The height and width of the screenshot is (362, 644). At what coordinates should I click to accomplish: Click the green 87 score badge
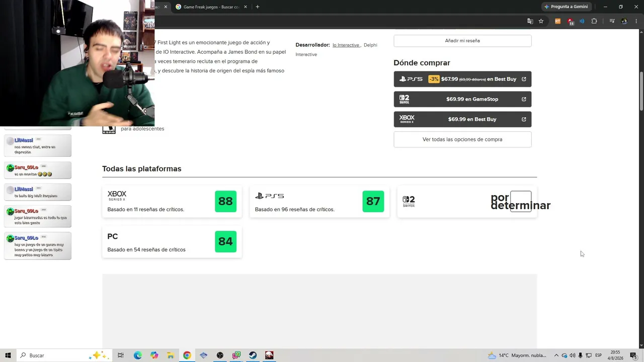tap(373, 202)
